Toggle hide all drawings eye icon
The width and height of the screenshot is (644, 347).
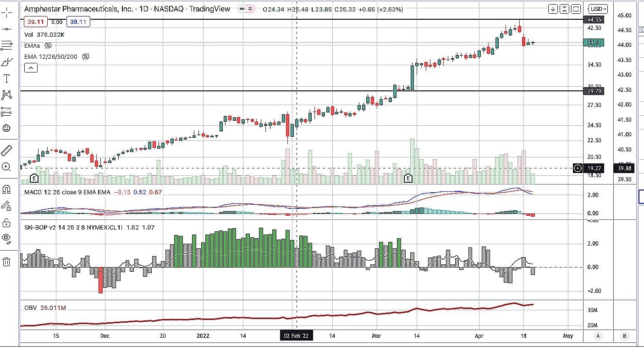(x=6, y=238)
